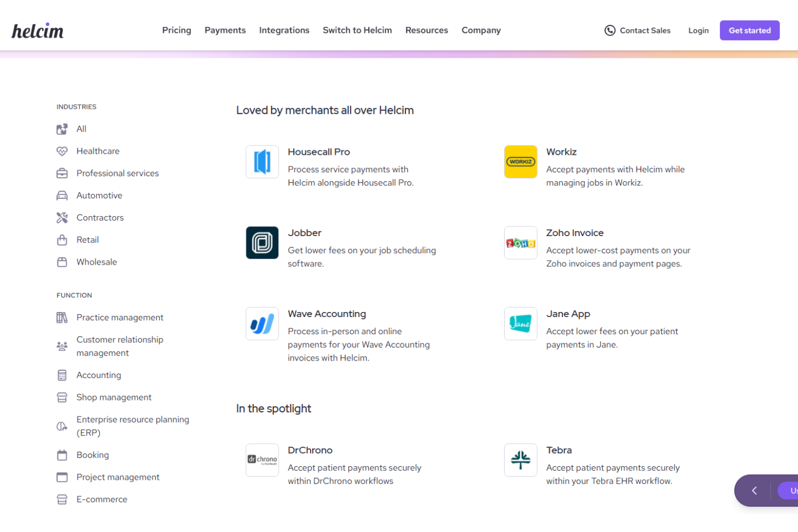Viewport: 798px width, 532px height.
Task: Click the Contractors tools icon
Action: 62,217
